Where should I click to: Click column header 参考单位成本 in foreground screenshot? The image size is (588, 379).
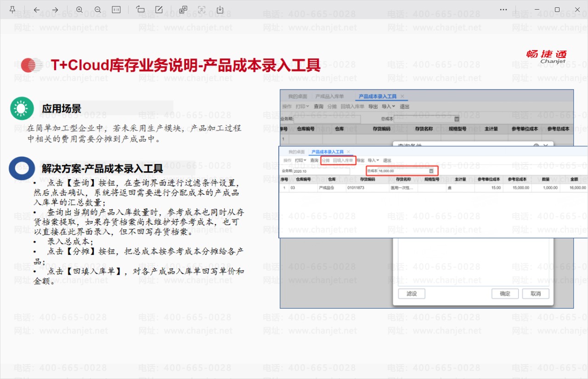[x=488, y=179]
